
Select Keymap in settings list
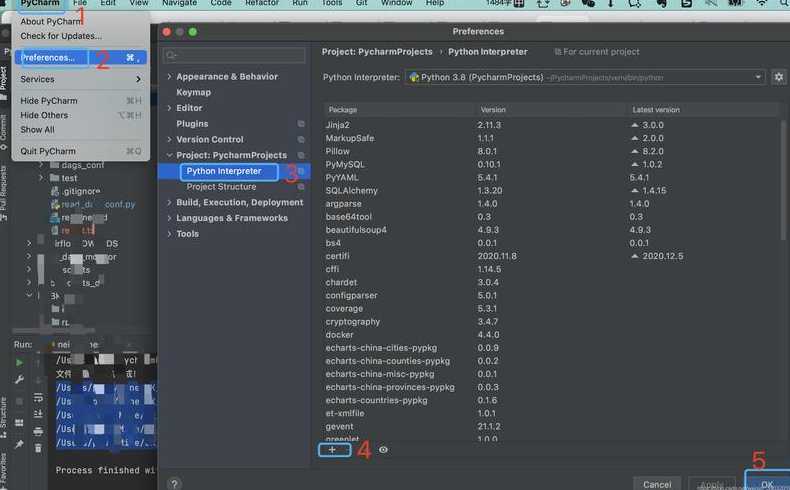[193, 92]
